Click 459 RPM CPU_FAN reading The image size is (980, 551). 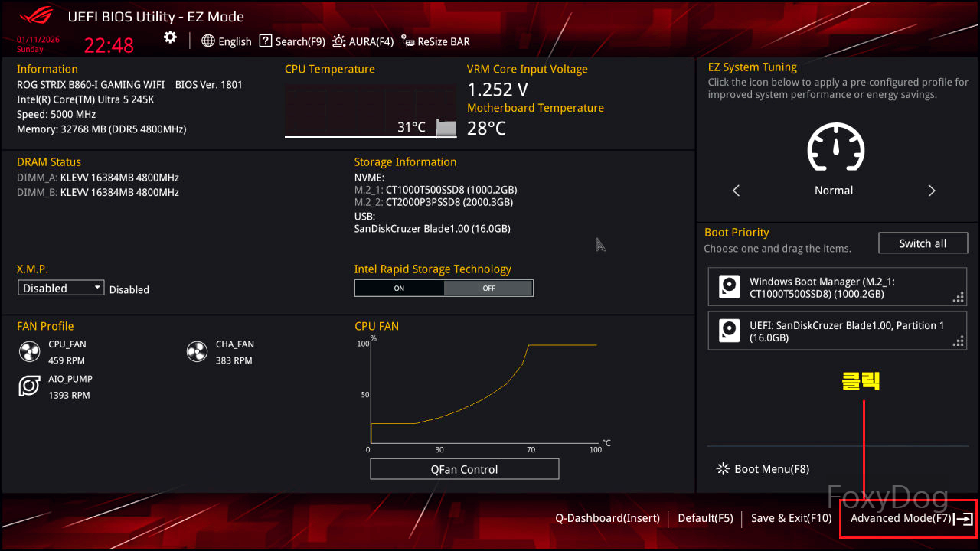click(x=67, y=360)
